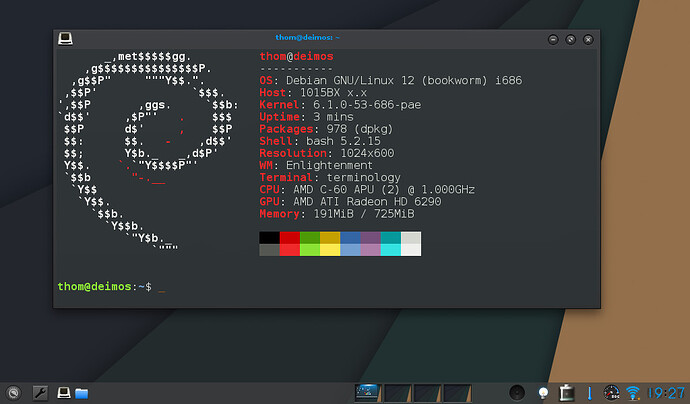Open the blue folder file manager
Screen dimensions: 690x404
tap(81, 393)
